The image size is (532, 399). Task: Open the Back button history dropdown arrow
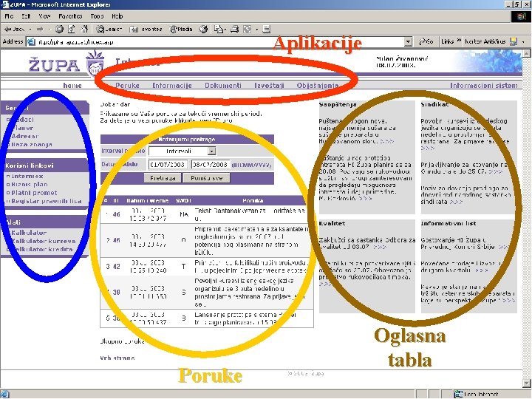pyautogui.click(x=30, y=29)
